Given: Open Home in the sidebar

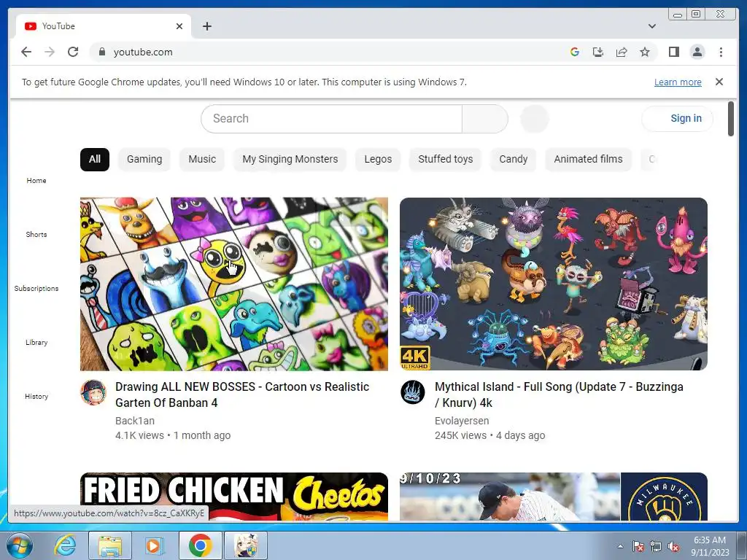Looking at the screenshot, I should tap(36, 181).
